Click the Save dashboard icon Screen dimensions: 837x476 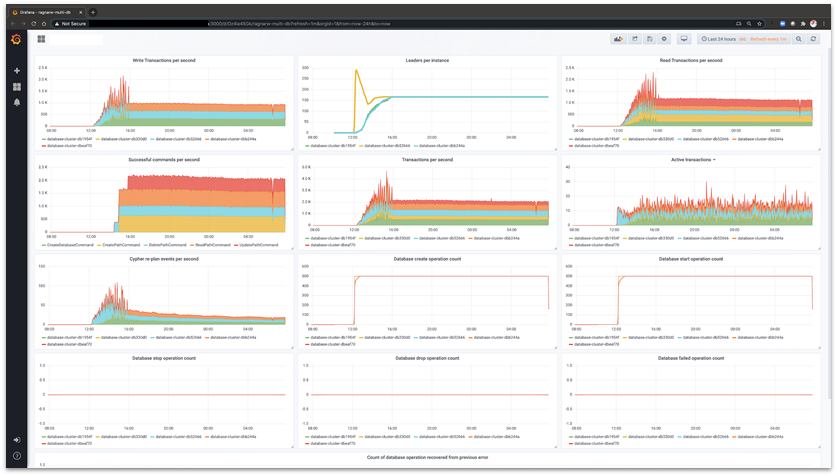tap(649, 39)
